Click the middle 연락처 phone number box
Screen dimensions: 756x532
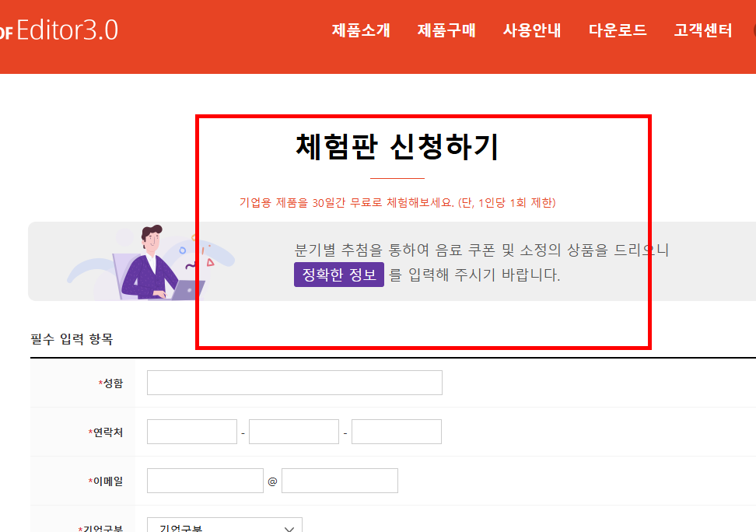pyautogui.click(x=293, y=431)
